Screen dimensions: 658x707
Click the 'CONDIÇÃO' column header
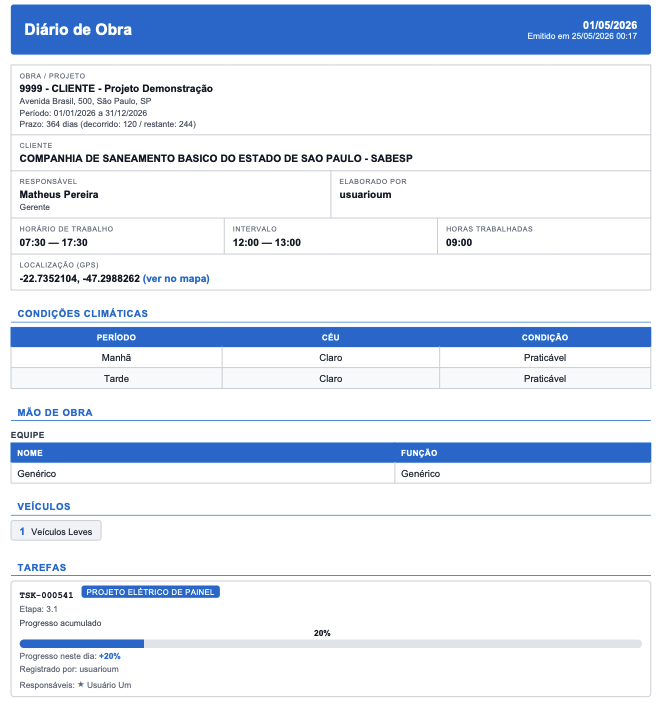point(545,337)
